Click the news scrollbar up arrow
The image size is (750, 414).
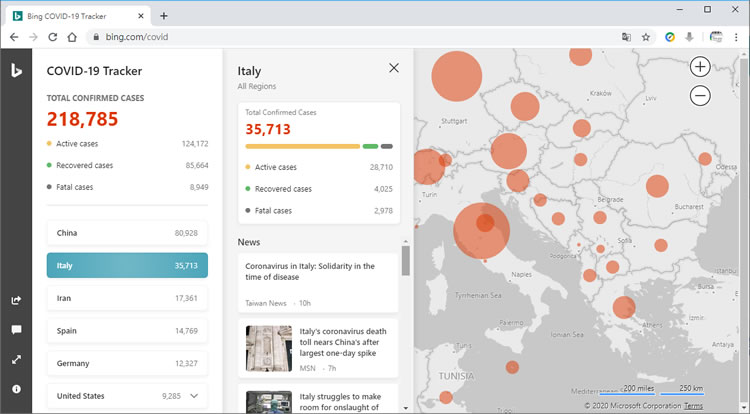pos(406,242)
